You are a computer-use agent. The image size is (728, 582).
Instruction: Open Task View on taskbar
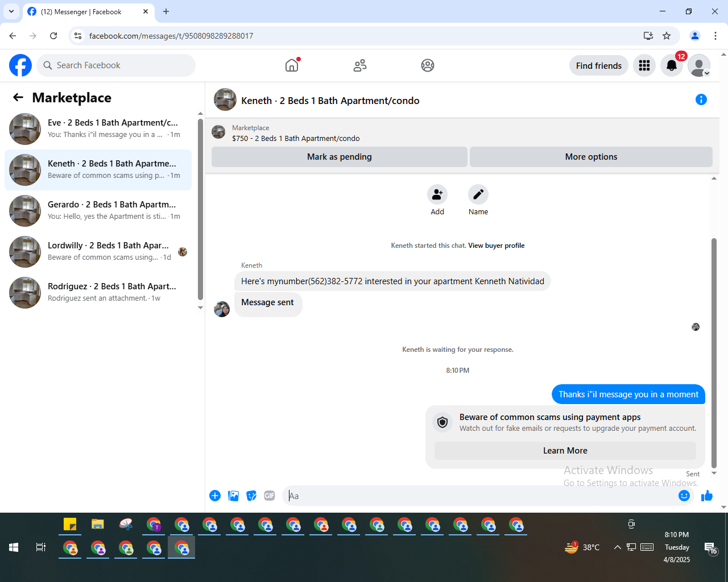coord(40,547)
